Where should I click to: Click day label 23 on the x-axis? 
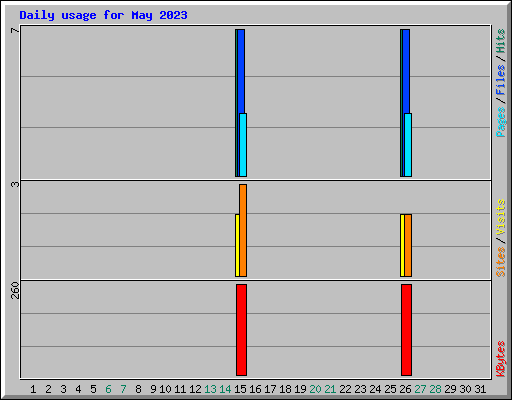click(360, 389)
